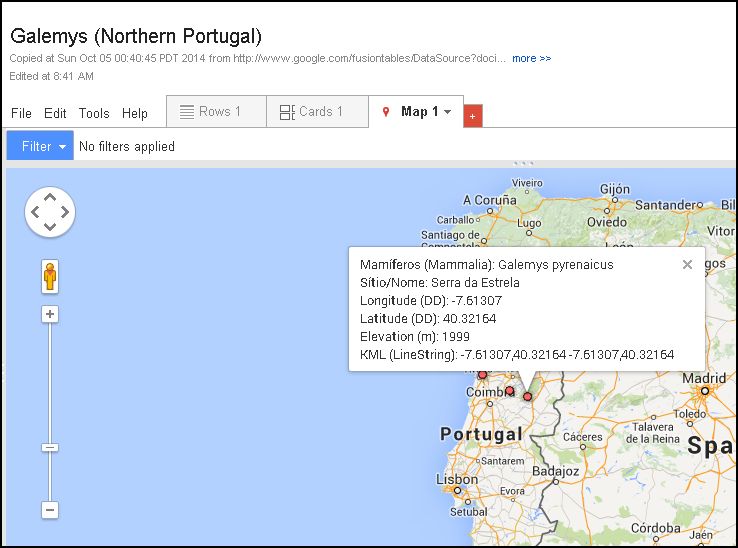Screen dimensions: 738x548
Task: Click the Cáceres label on map
Action: coord(583,437)
